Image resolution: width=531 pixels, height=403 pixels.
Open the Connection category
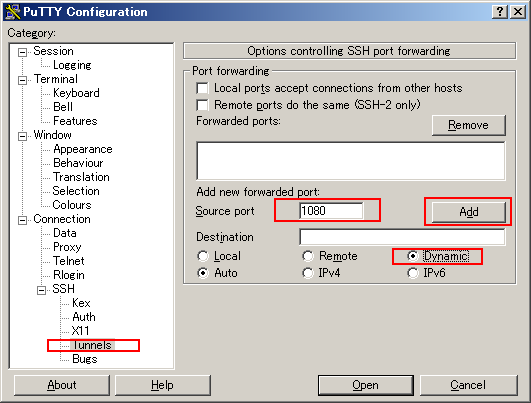(62, 219)
